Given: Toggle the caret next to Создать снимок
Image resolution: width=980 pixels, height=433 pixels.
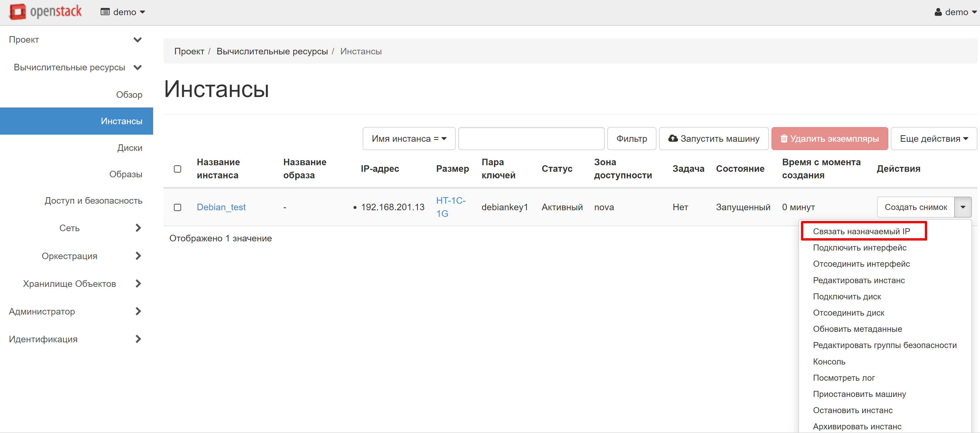Looking at the screenshot, I should 962,207.
